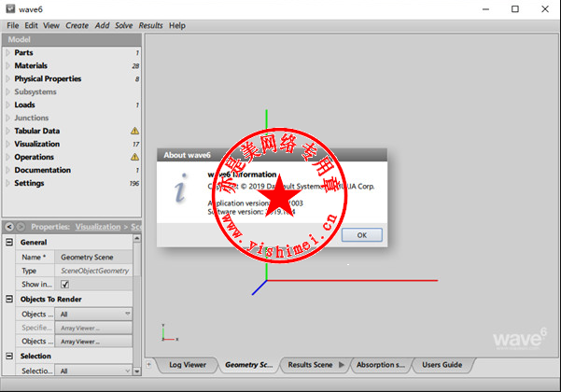This screenshot has height=392, width=561.
Task: Go back with the Properties back arrow
Action: [9, 227]
